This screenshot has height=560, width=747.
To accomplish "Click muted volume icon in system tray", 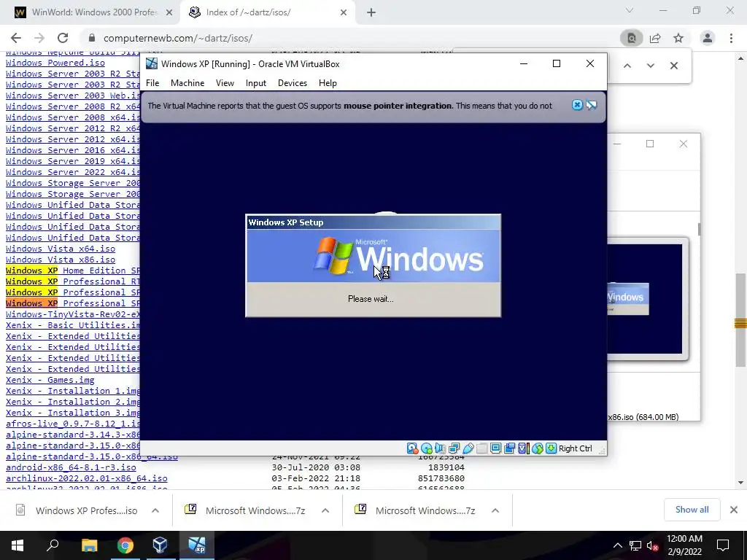I will coord(653,545).
